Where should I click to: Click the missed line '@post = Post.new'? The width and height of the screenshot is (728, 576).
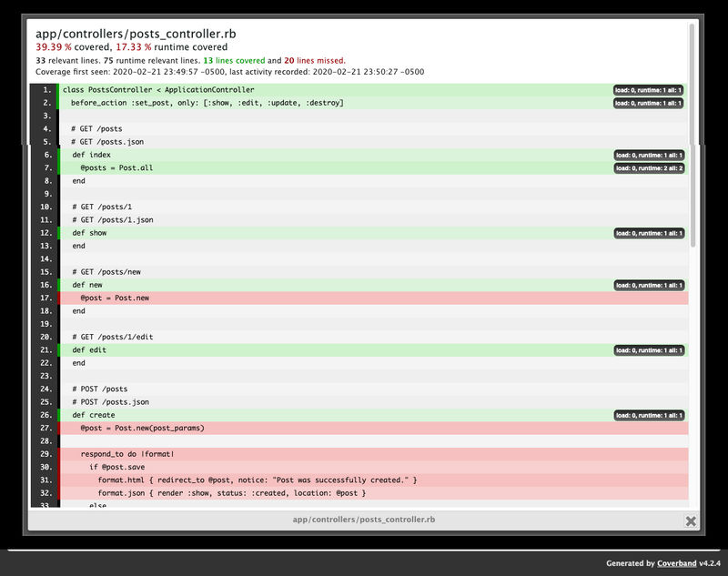click(373, 298)
